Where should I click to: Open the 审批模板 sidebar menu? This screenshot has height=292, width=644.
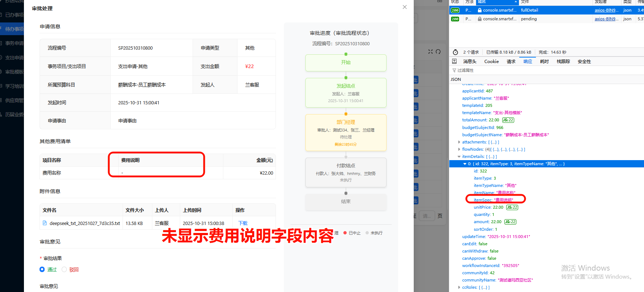[12, 72]
